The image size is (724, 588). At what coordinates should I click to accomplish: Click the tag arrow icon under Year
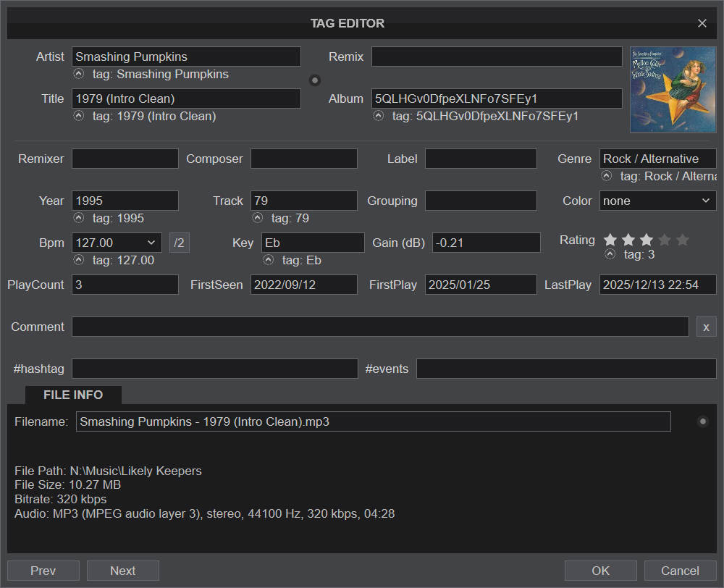pyautogui.click(x=79, y=218)
